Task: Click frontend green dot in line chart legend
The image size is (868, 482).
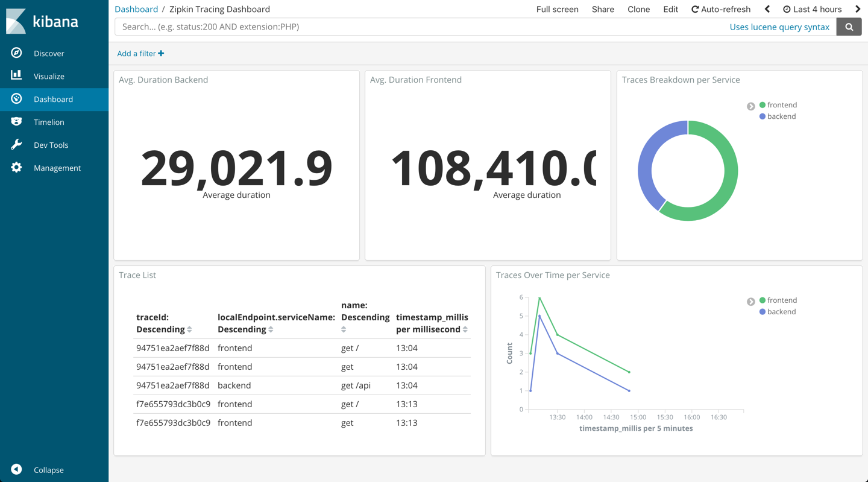Action: coord(763,300)
